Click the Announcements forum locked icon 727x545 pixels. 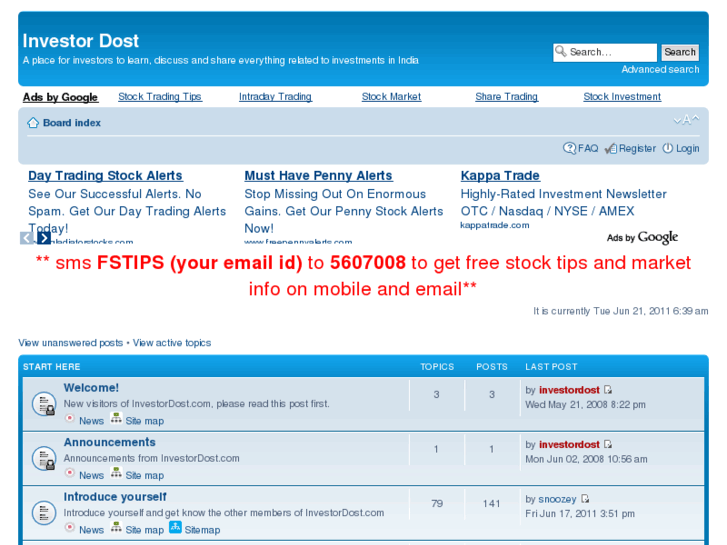pos(44,458)
